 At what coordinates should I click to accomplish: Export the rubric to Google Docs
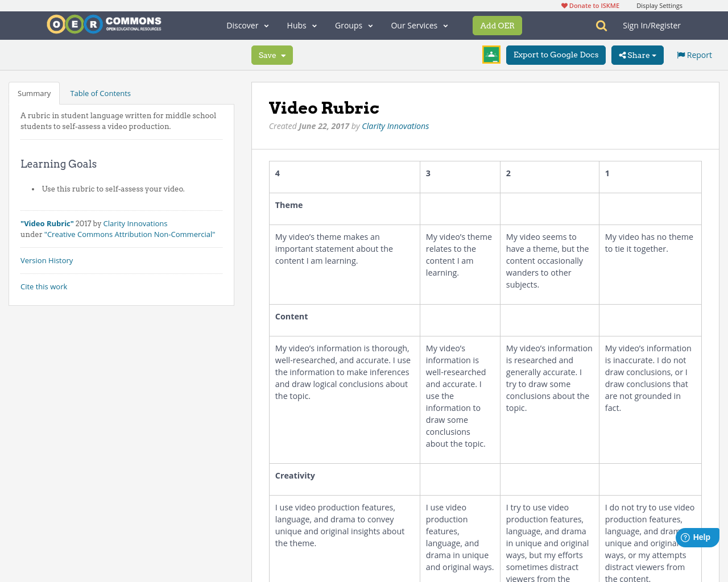point(556,55)
